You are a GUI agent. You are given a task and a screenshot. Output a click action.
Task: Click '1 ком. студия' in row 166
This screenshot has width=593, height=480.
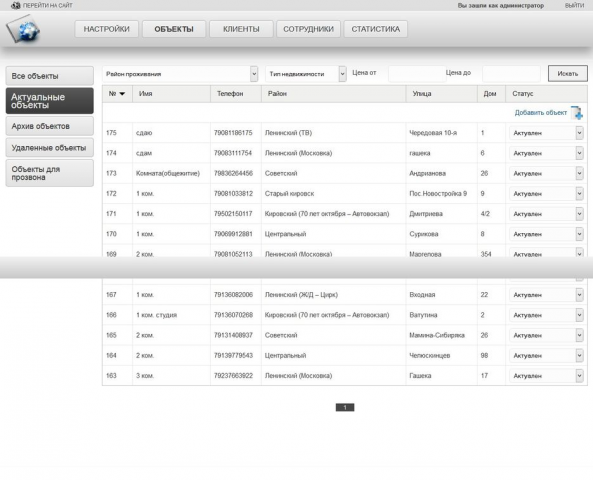coord(157,315)
